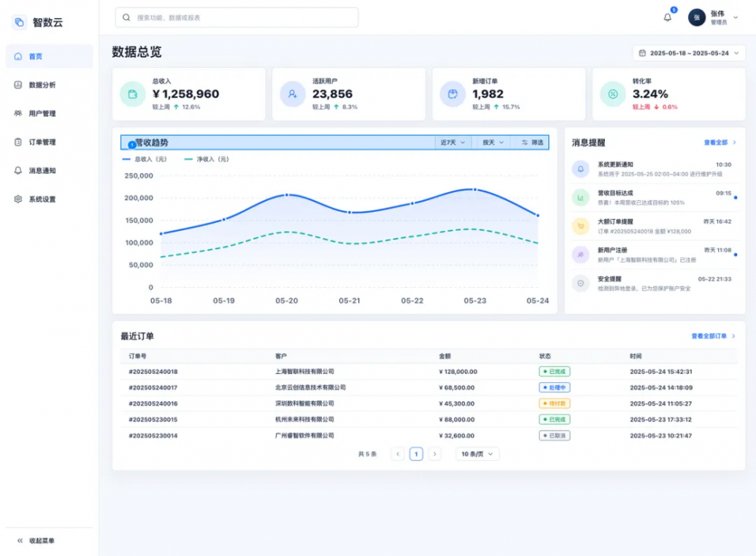
Task: Click the 安全提醒 shield icon
Action: tap(581, 283)
